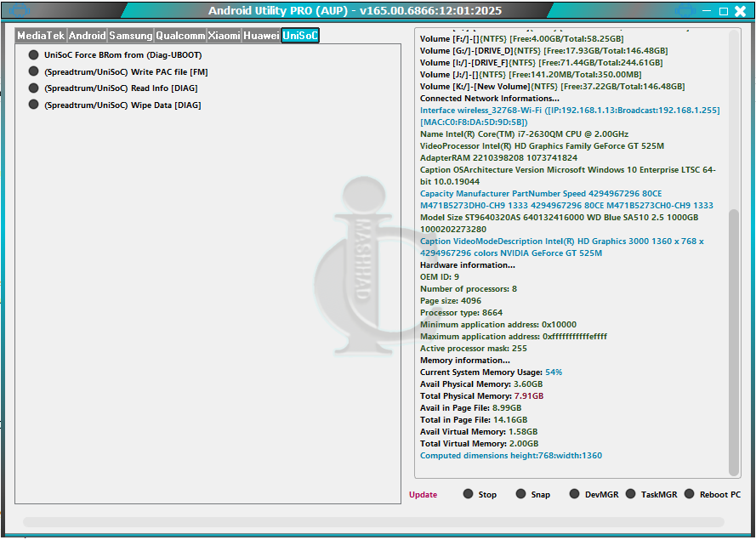
Task: Select the Huawei tab
Action: pos(261,36)
